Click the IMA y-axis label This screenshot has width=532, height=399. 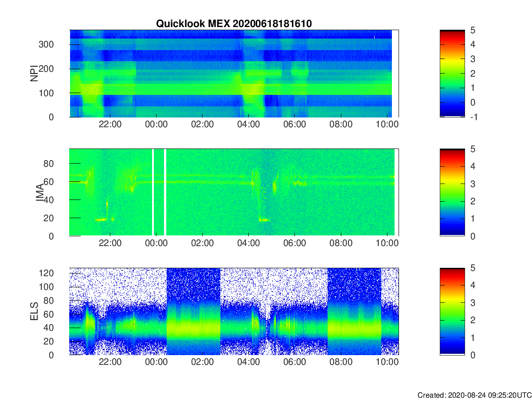tap(40, 192)
